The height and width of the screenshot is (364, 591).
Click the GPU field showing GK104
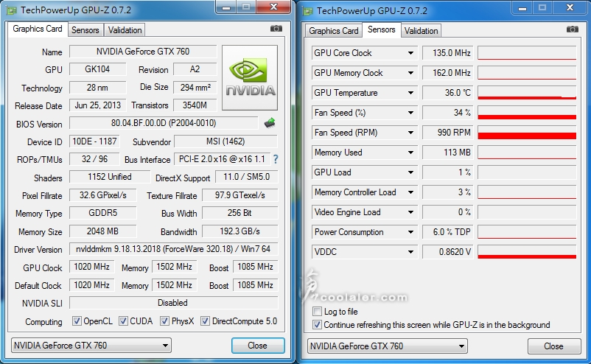(97, 69)
